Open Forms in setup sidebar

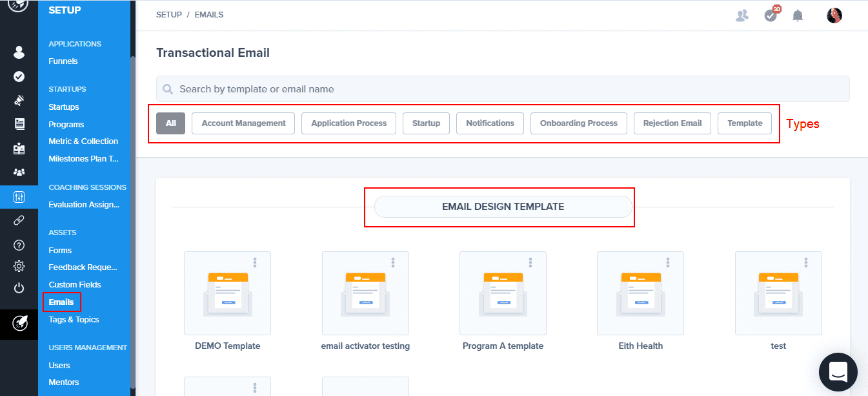pos(60,251)
